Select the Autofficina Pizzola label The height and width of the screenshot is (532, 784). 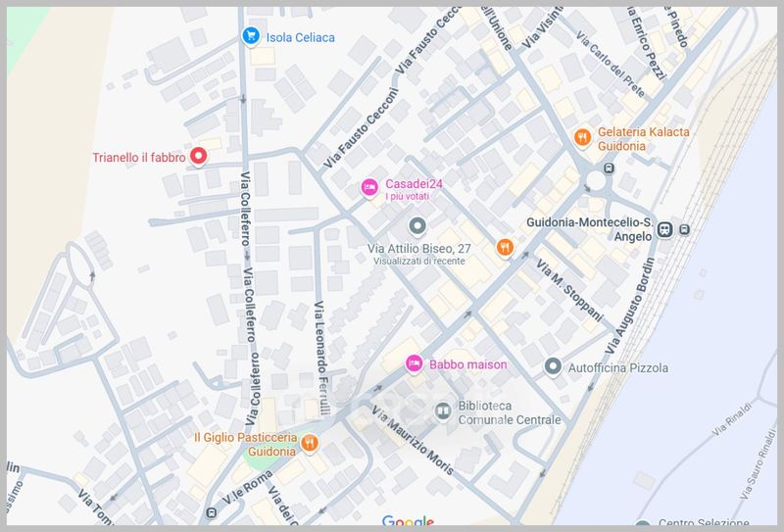618,368
